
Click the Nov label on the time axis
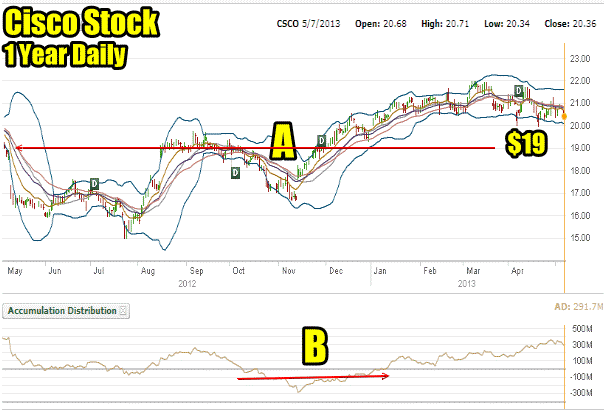[x=289, y=271]
